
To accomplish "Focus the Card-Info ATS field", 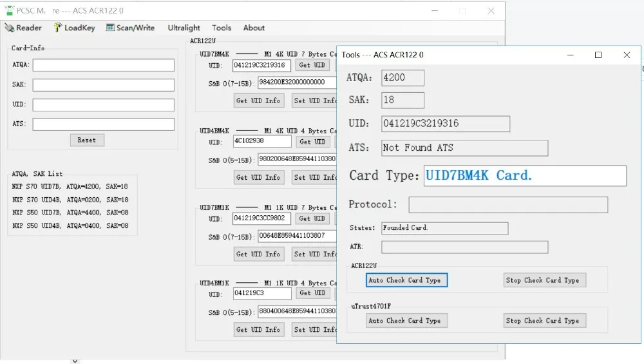I will click(104, 124).
